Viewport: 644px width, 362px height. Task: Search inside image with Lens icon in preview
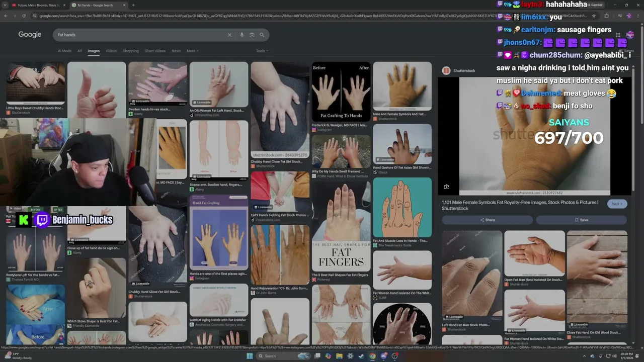(x=446, y=187)
